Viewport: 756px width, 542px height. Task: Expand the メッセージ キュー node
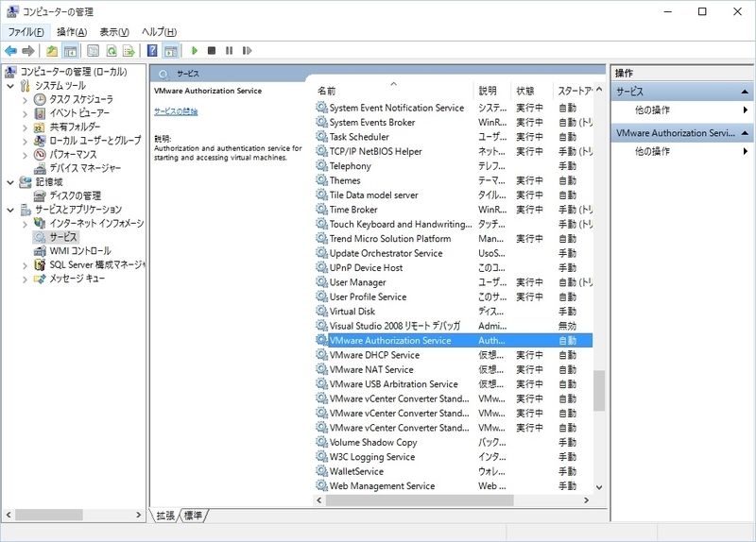click(x=26, y=279)
